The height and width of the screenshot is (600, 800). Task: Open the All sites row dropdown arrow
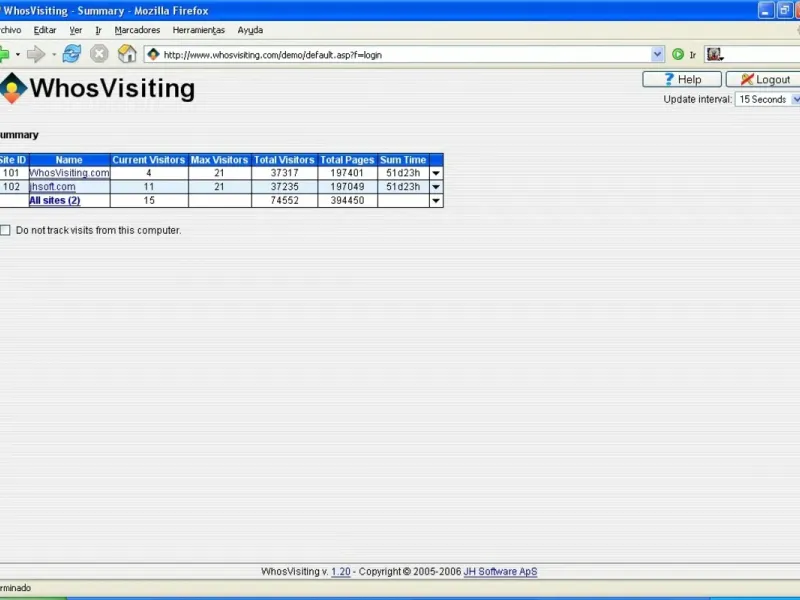tap(436, 201)
